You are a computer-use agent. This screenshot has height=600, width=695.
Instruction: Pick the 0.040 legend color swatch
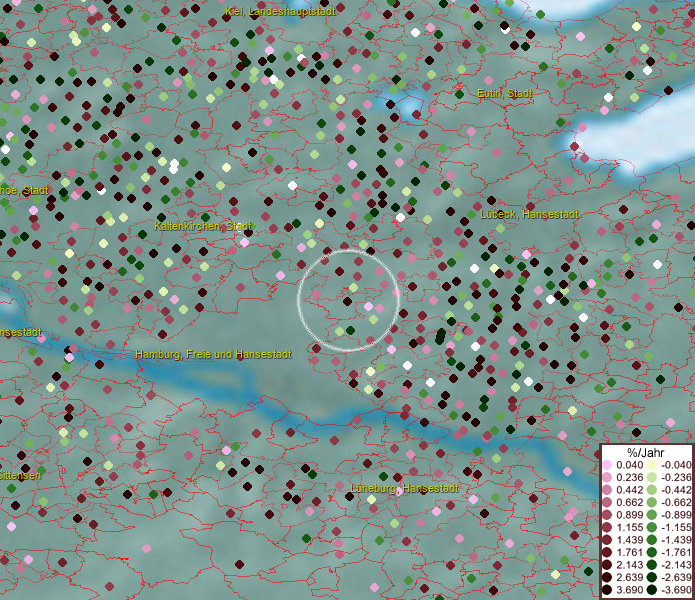tap(607, 465)
